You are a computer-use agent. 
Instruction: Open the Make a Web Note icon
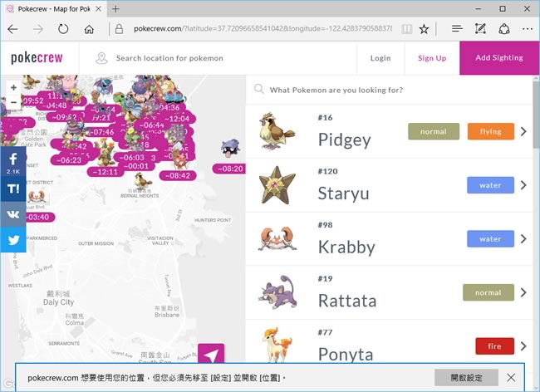(x=480, y=29)
